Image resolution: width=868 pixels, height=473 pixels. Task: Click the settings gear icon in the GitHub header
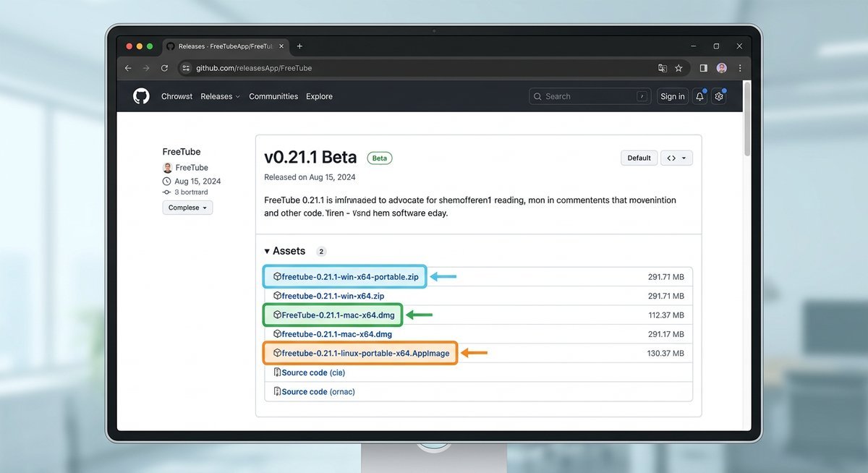coord(718,96)
